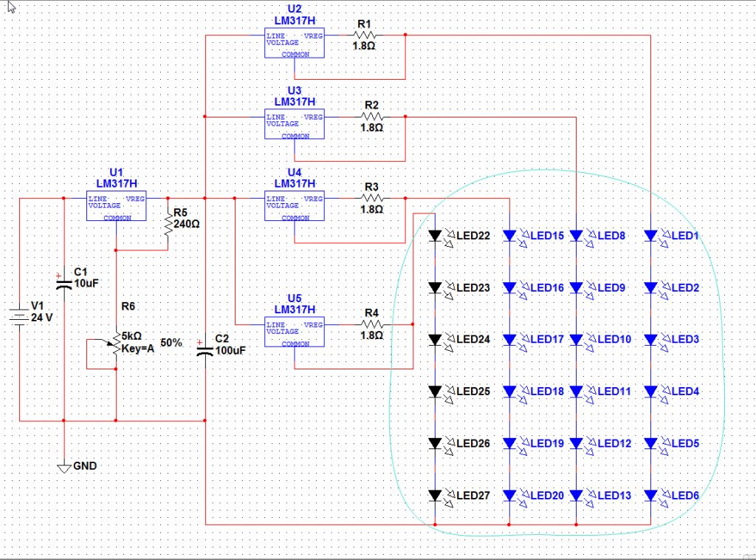Select the U5 LM317H regulator block
Viewport: 756px width, 560px height.
point(295,332)
